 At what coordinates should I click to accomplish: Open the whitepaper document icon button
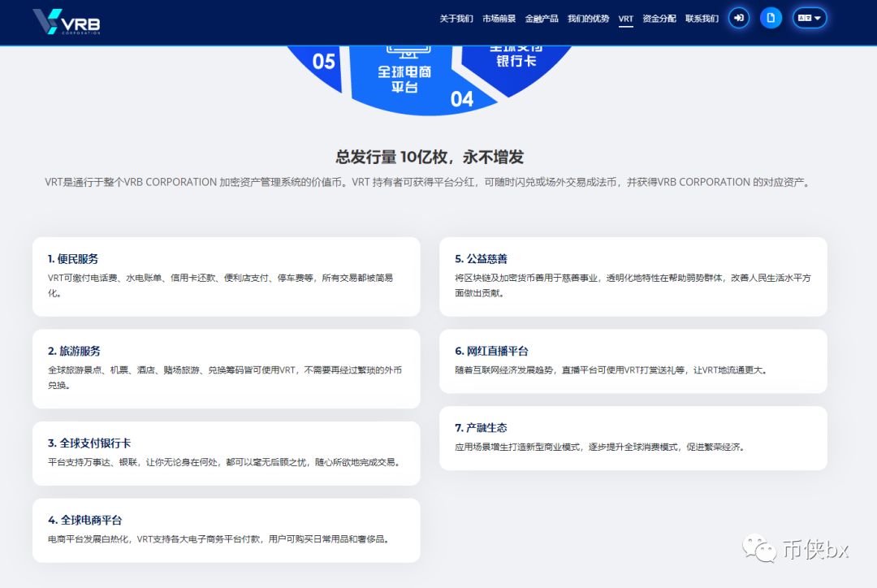pyautogui.click(x=771, y=18)
